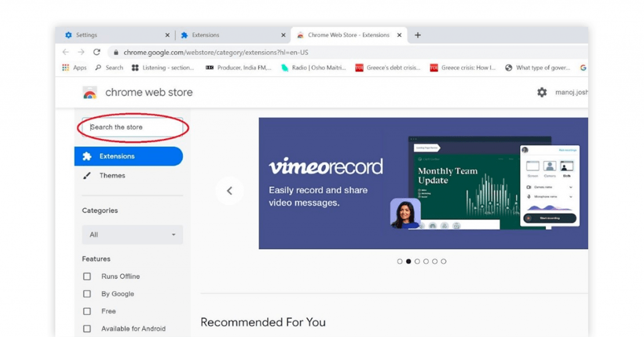Screen dimensions: 644x337
Task: Focus the URL address bar
Action: coord(347,53)
